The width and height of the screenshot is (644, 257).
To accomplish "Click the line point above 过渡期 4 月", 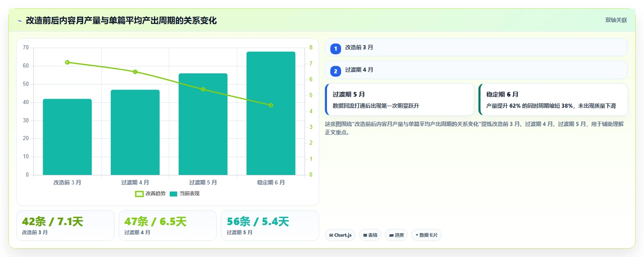I will (135, 72).
